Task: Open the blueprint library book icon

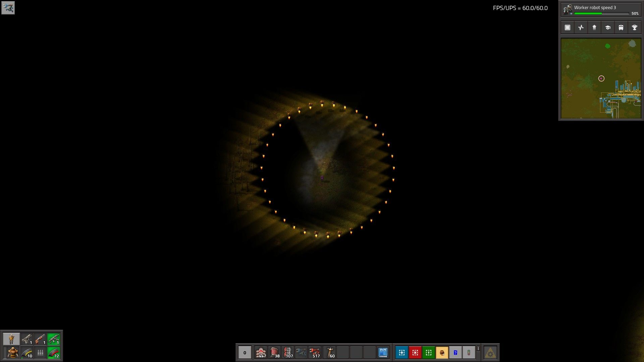Action: [x=383, y=352]
